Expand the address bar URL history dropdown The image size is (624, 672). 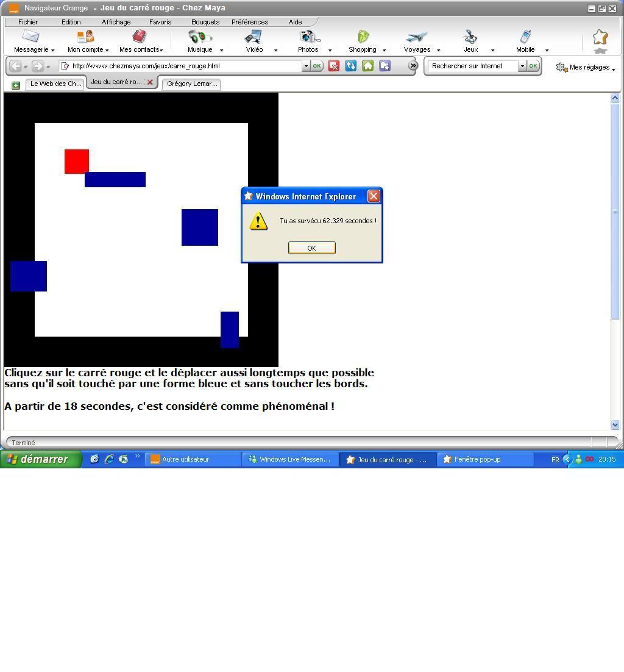[306, 66]
